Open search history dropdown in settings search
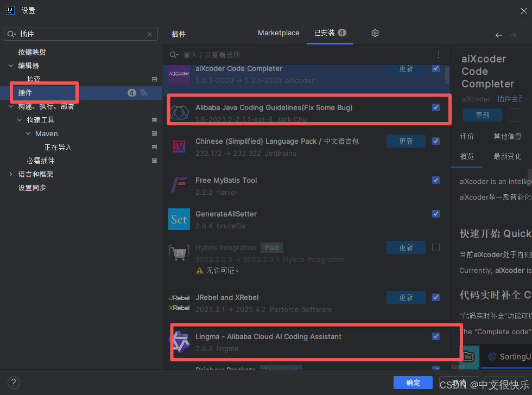The width and height of the screenshot is (532, 395). [x=11, y=34]
